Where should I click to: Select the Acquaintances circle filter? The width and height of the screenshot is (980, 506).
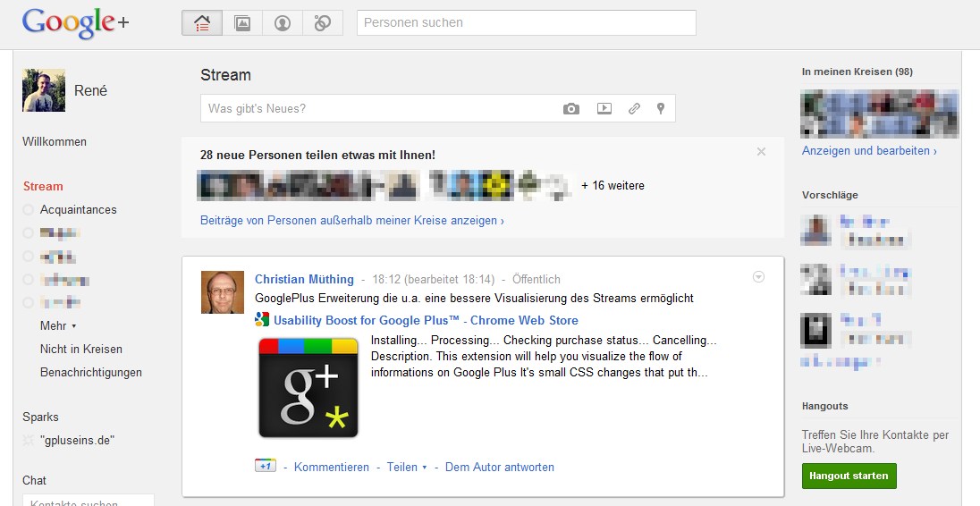click(x=78, y=209)
